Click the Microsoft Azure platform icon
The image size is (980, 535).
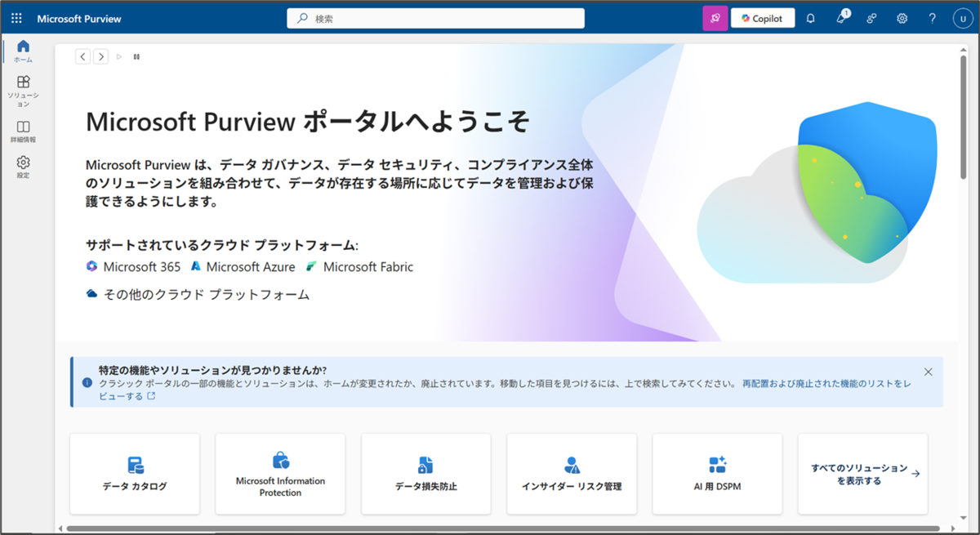point(196,266)
